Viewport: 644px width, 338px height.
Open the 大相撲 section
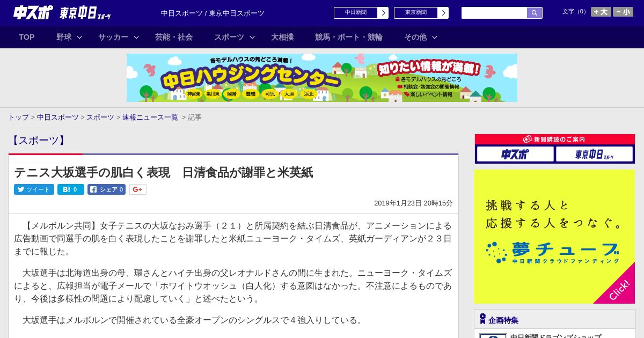coord(282,37)
